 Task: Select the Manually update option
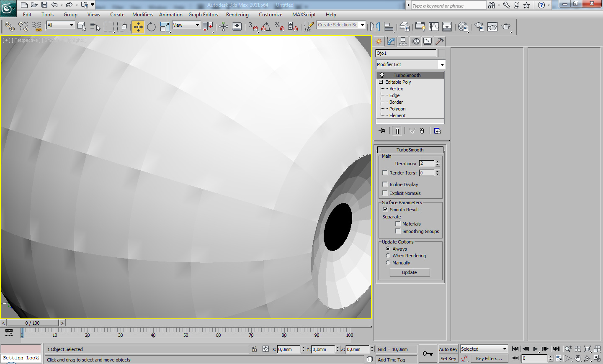(388, 263)
